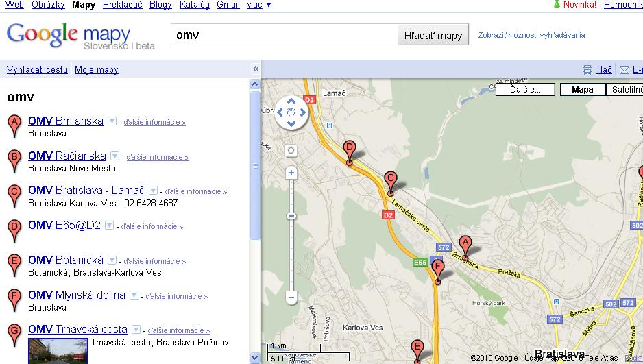
Task: Click the Novinka! link
Action: pos(579,5)
